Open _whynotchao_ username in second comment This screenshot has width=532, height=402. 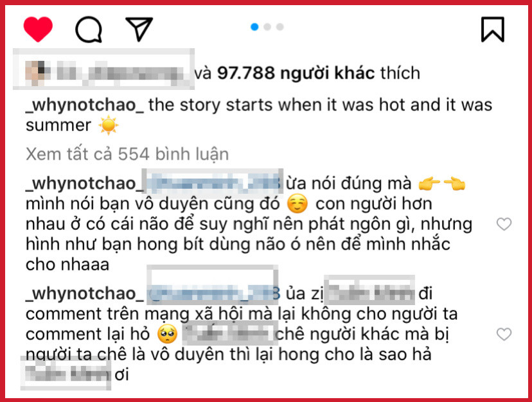tap(85, 293)
